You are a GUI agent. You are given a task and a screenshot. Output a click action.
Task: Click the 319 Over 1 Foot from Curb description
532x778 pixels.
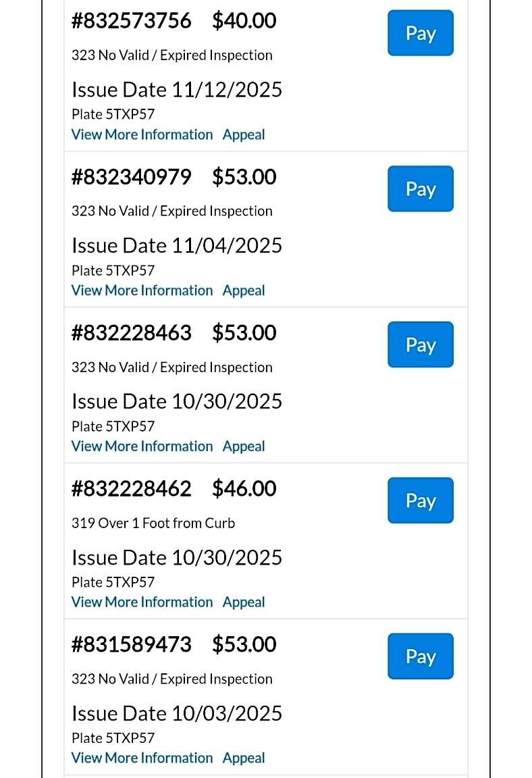coord(153,523)
